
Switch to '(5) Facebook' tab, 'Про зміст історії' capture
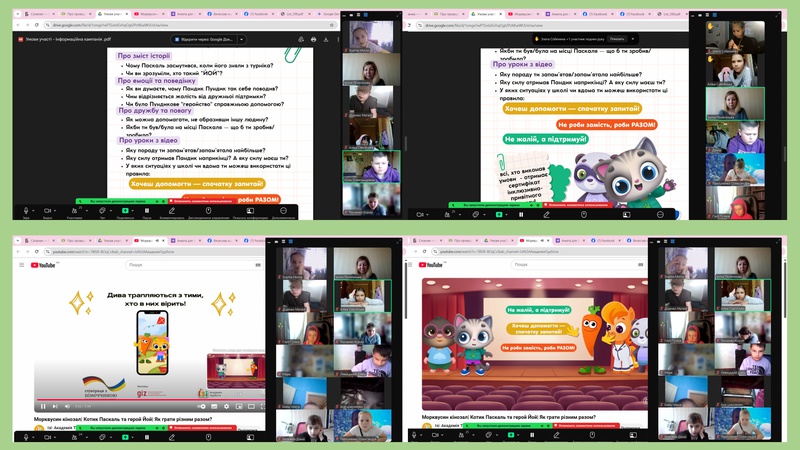click(260, 14)
